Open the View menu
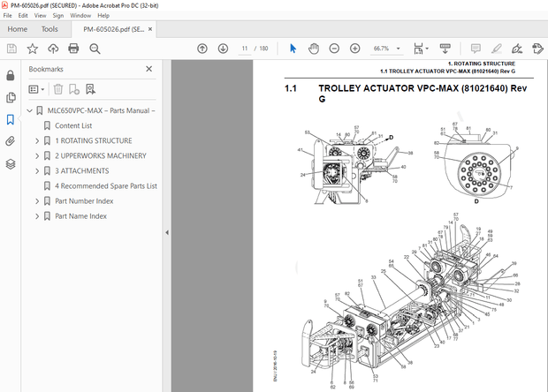The image size is (548, 392). tap(40, 15)
